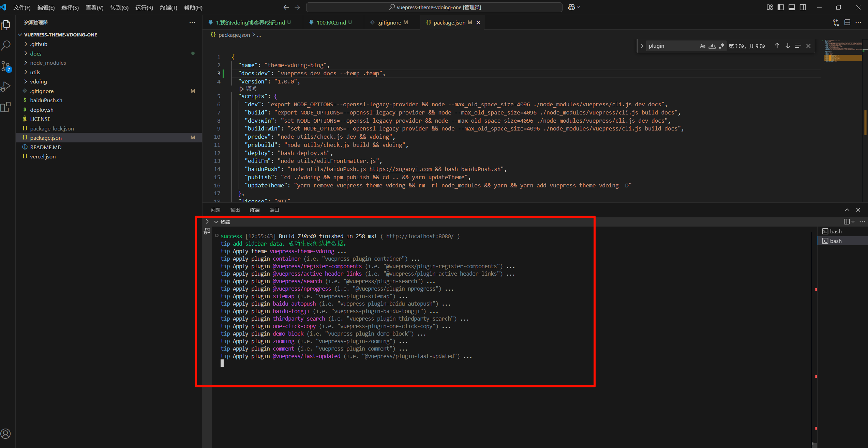Click the plugin search input field
The image size is (868, 448).
[x=672, y=46]
